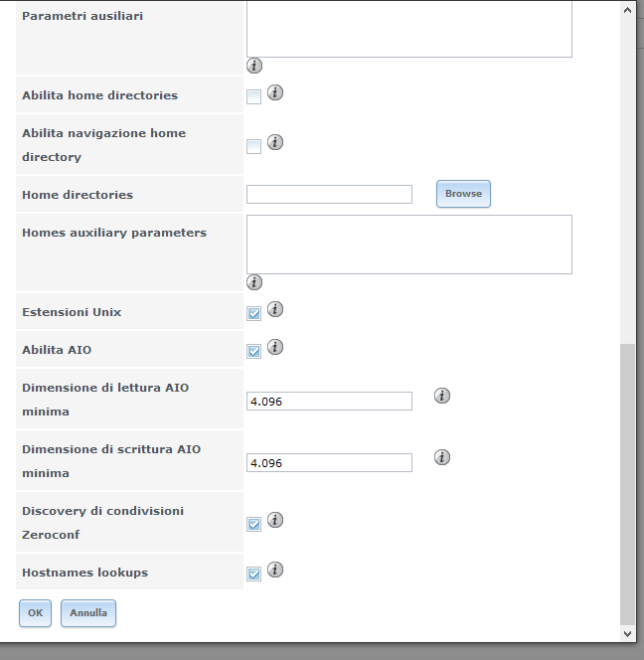This screenshot has width=644, height=660.
Task: Click info icon beside Estensioni Unix
Action: click(x=275, y=309)
